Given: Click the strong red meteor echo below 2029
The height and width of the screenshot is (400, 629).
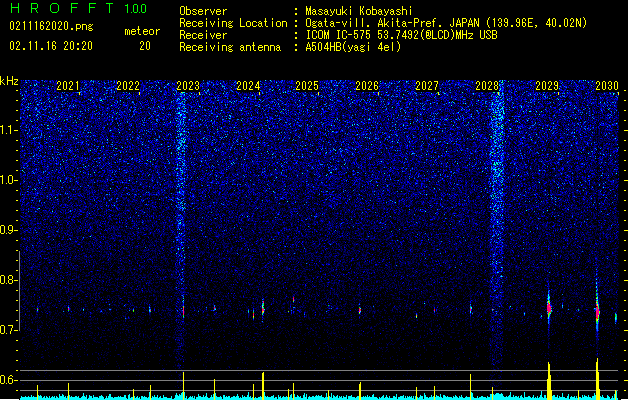Looking at the screenshot, I should pyautogui.click(x=549, y=308).
